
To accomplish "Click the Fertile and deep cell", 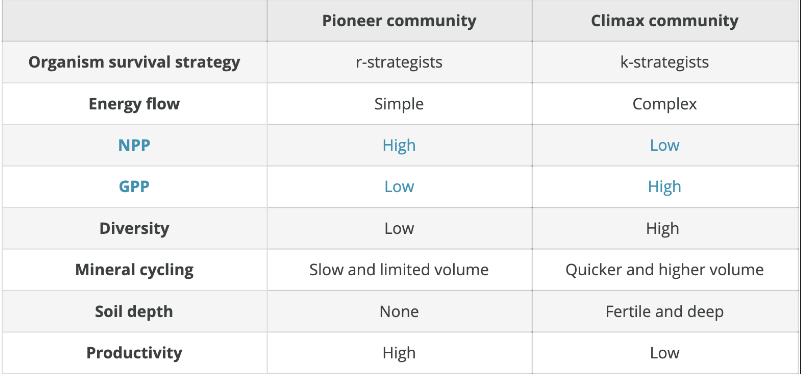I will pos(664,311).
